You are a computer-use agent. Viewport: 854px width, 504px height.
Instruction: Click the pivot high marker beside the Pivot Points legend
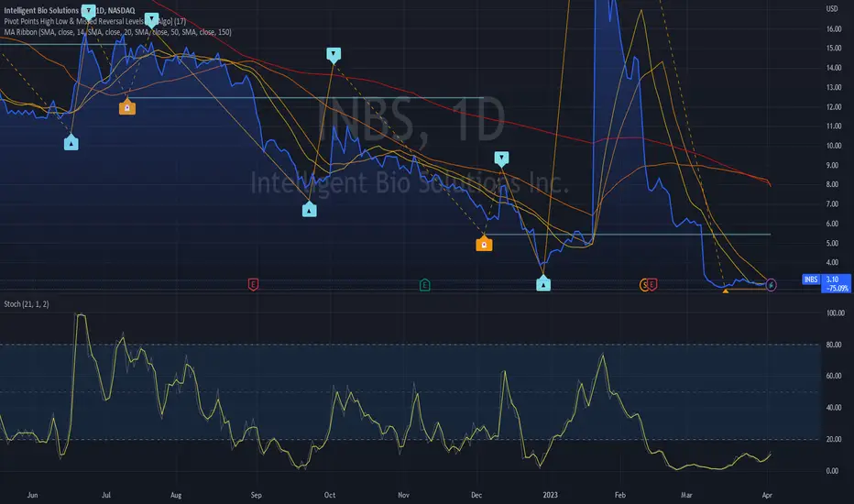tap(152, 19)
